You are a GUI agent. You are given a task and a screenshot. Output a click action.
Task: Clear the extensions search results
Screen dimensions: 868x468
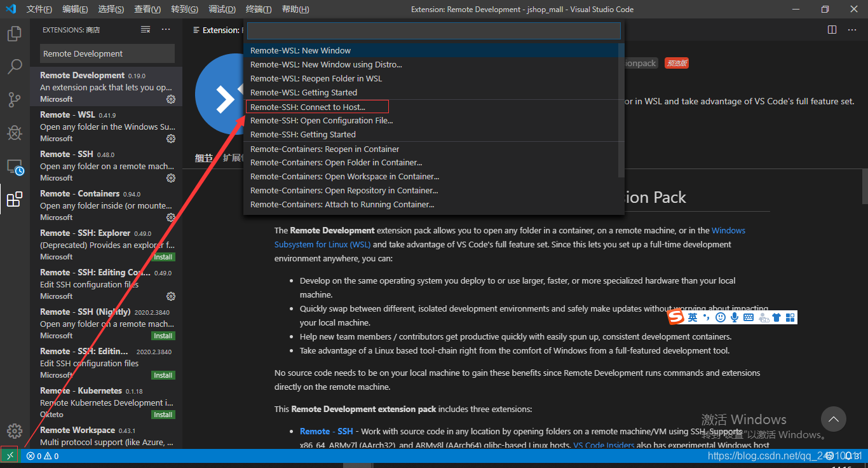146,30
